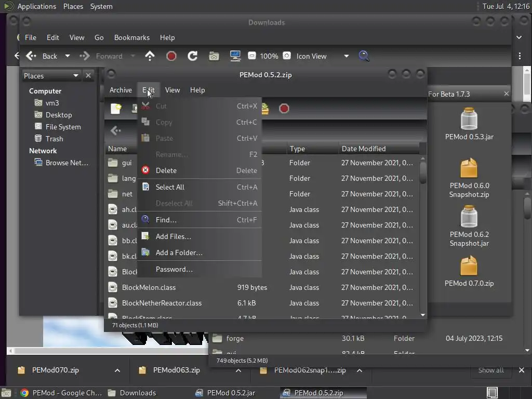Close the downloads bar
This screenshot has width=532, height=399.
522,370
